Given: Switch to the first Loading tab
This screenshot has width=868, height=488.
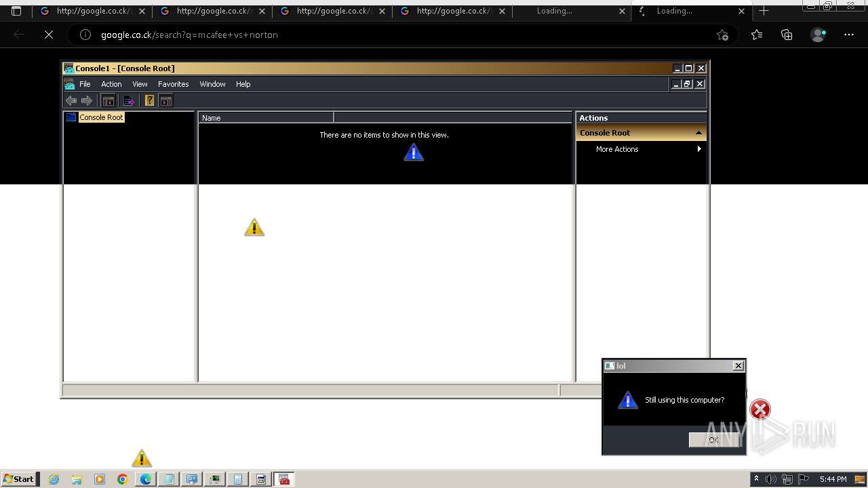Looking at the screenshot, I should tap(572, 11).
